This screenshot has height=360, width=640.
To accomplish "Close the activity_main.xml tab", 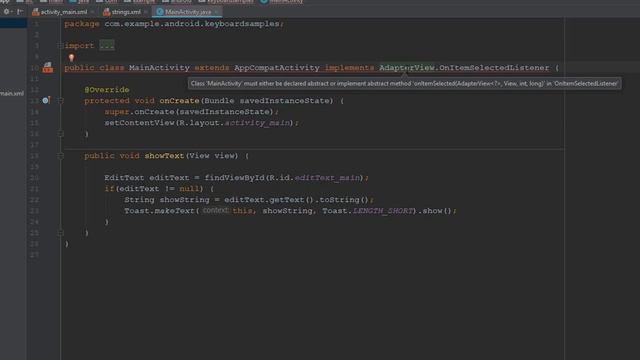I will (x=92, y=12).
